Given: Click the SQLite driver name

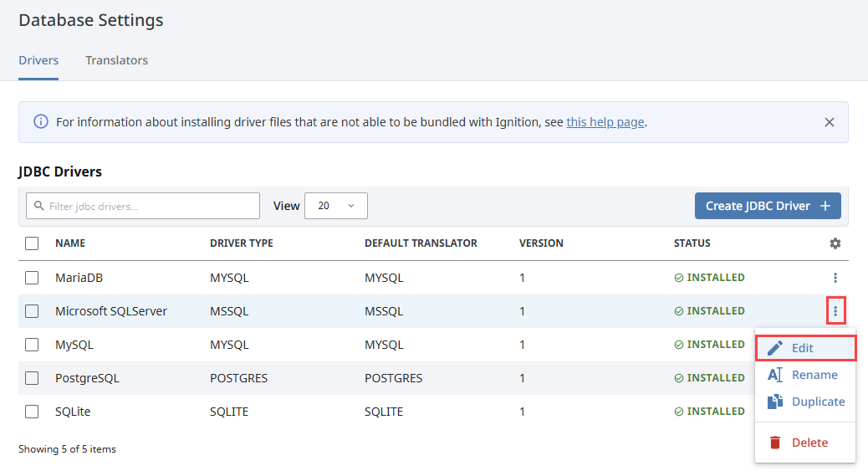Looking at the screenshot, I should point(73,412).
